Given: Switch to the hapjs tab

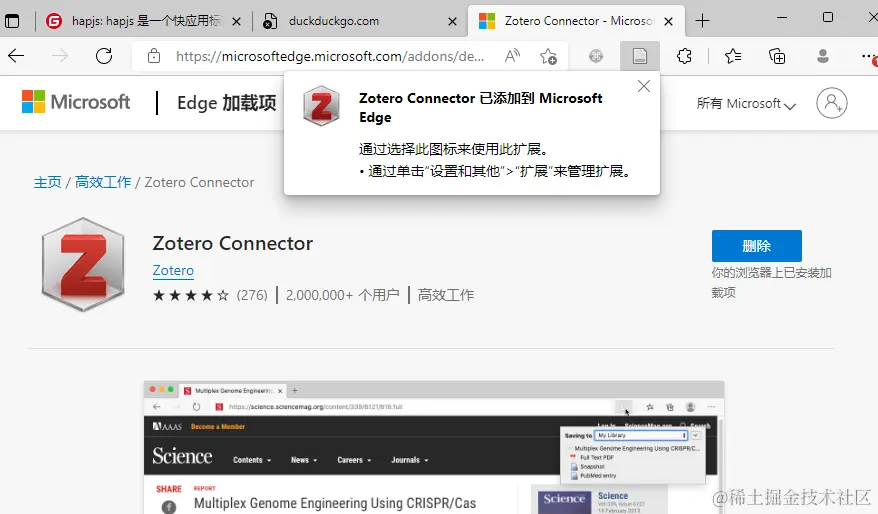Looking at the screenshot, I should (143, 21).
